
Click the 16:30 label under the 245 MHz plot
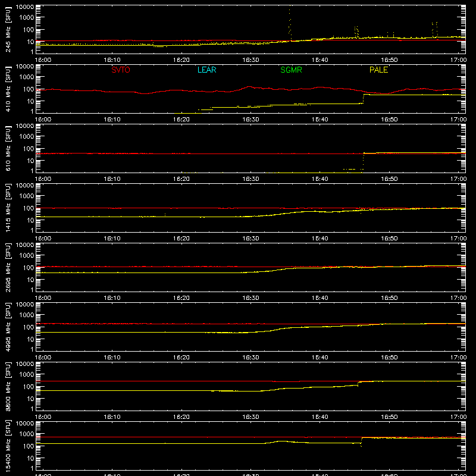click(250, 60)
